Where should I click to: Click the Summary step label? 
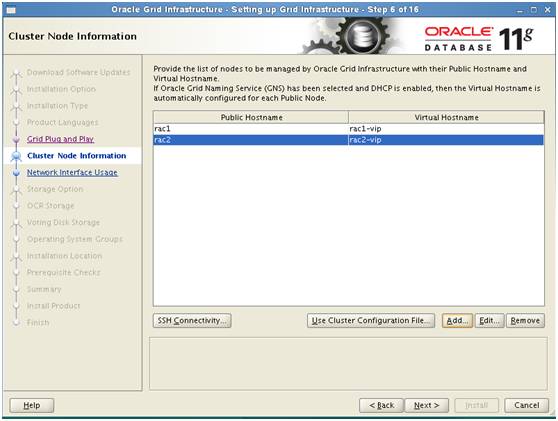click(44, 289)
